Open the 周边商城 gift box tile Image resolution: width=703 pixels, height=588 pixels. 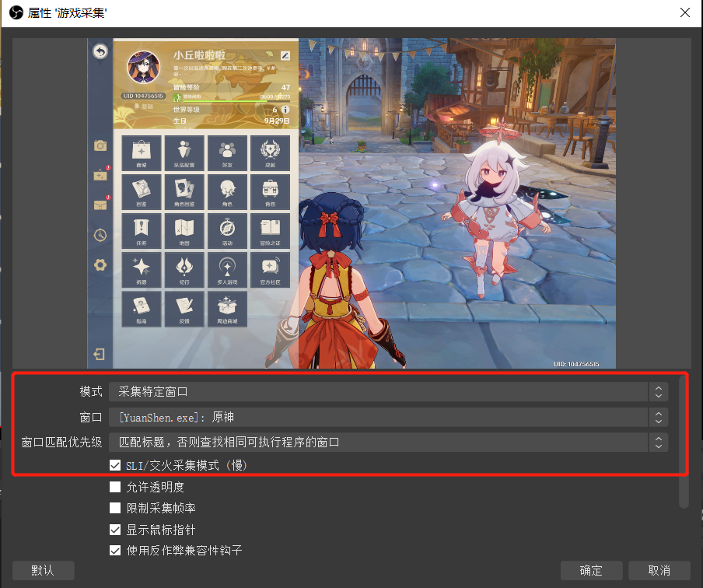[x=227, y=309]
